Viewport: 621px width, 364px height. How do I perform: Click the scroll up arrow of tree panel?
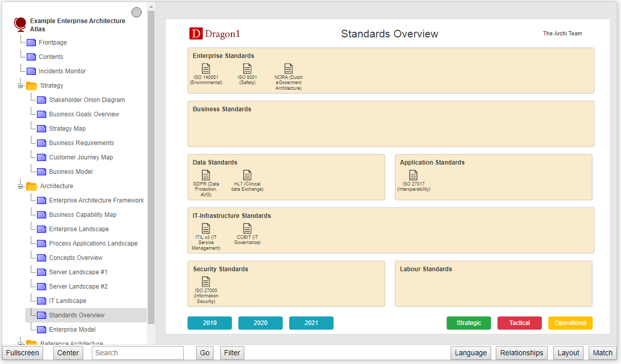[151, 7]
